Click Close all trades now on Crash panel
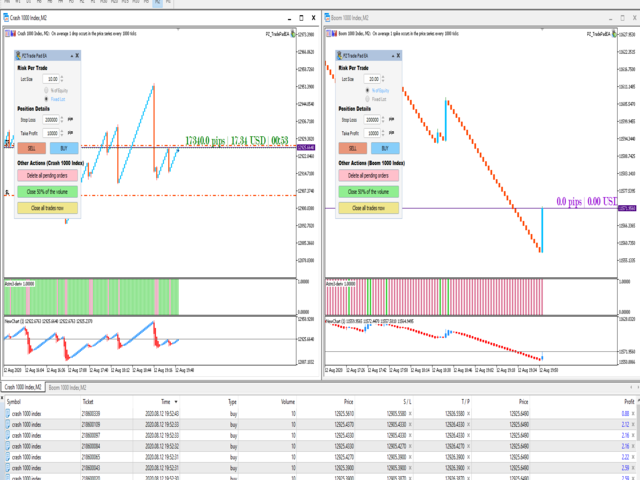Screen dimensions: 640x480 pos(47,208)
